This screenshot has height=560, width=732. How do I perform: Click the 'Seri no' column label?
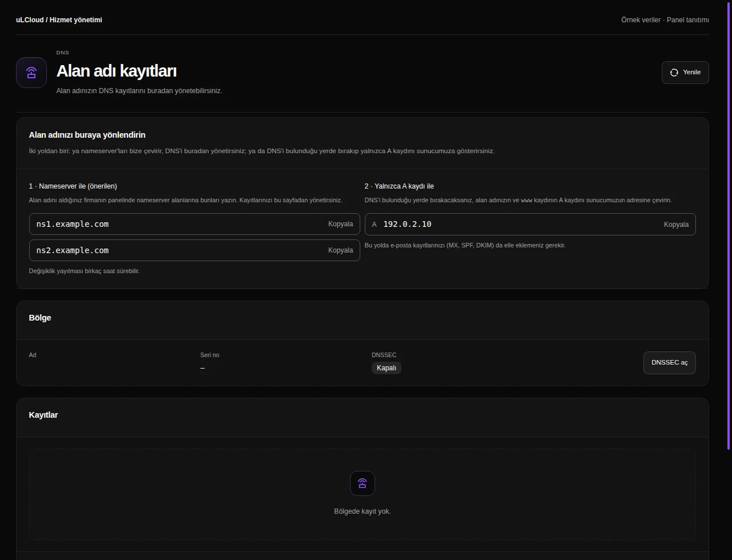[210, 355]
